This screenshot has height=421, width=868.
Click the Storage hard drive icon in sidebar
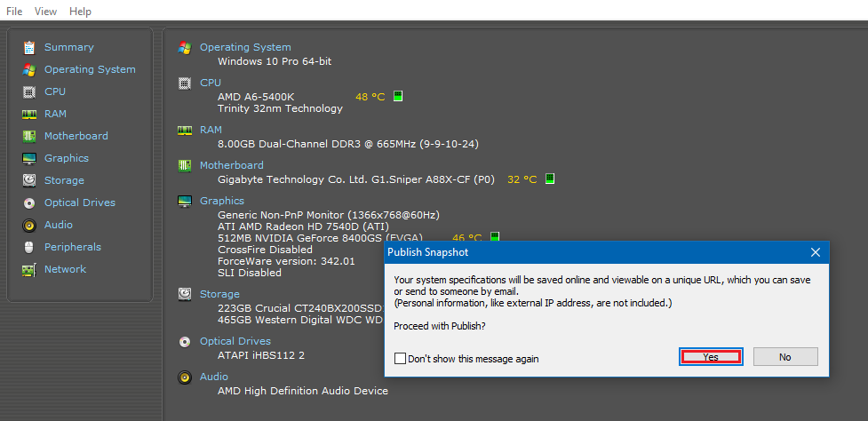pos(29,180)
